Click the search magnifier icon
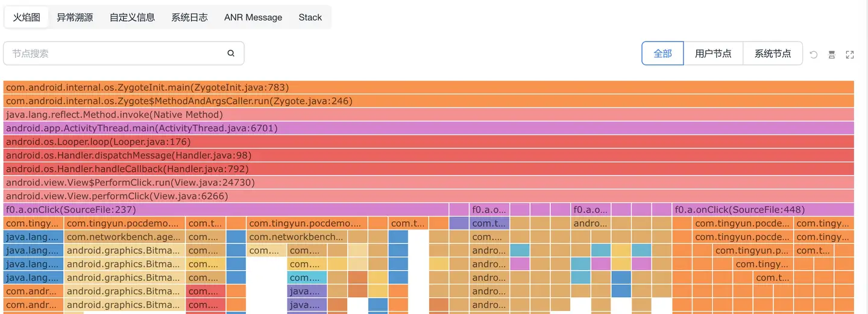Screen dimensions: 868x314 click(231, 54)
